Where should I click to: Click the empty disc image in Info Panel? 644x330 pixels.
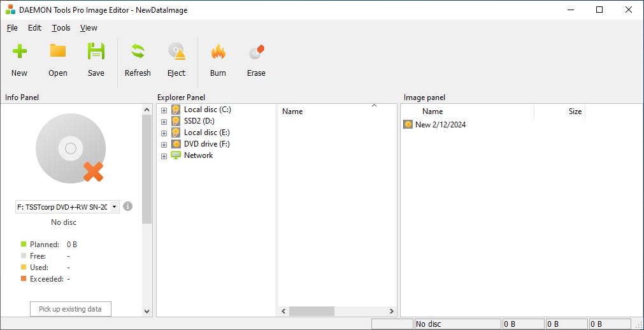click(x=71, y=148)
